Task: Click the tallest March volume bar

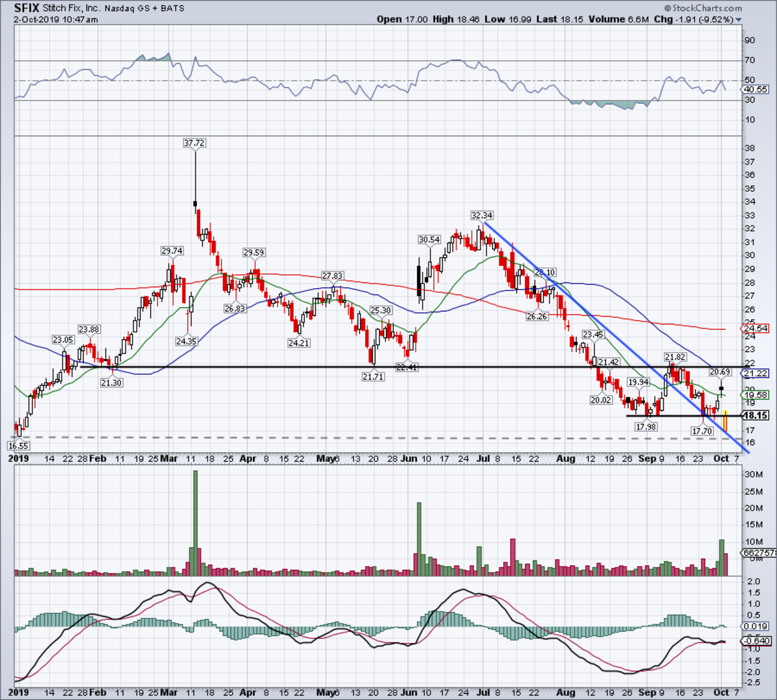Action: 196,523
